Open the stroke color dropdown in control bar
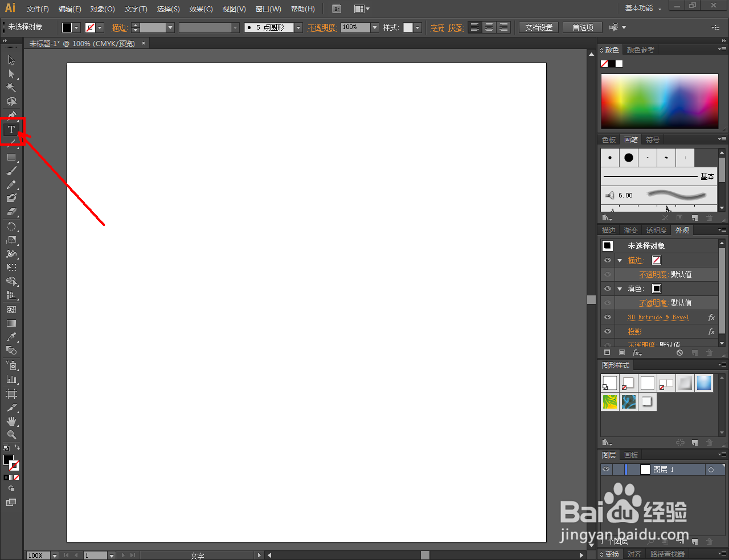 point(100,27)
